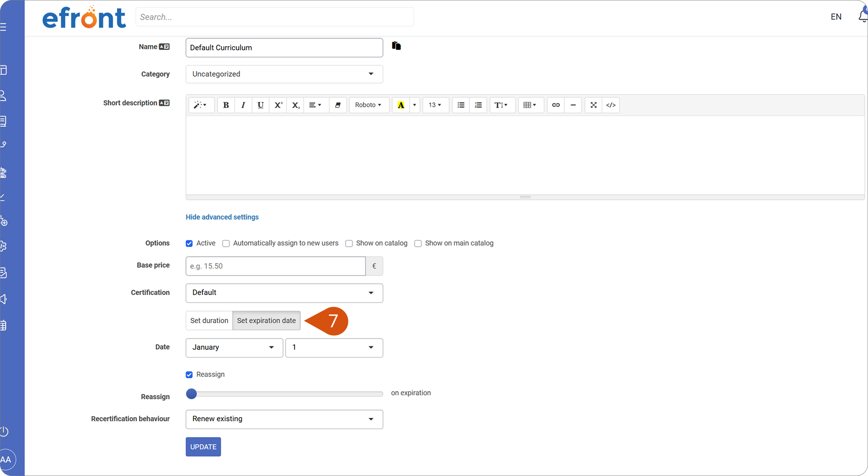
Task: Open the Category dropdown showing Uncategorized
Action: 284,74
